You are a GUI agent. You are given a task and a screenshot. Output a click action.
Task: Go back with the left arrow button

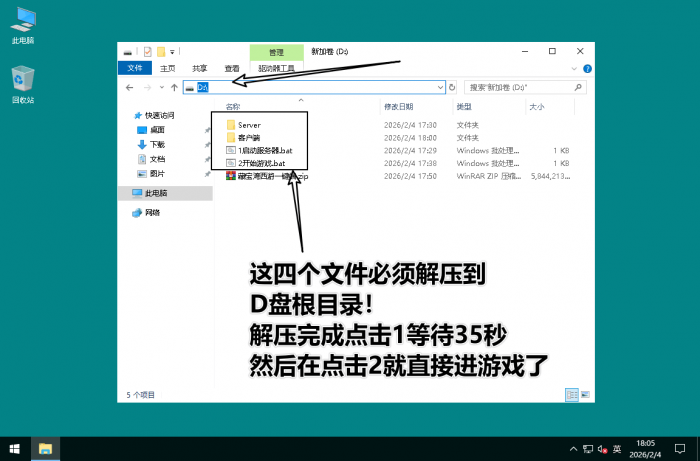pos(129,87)
